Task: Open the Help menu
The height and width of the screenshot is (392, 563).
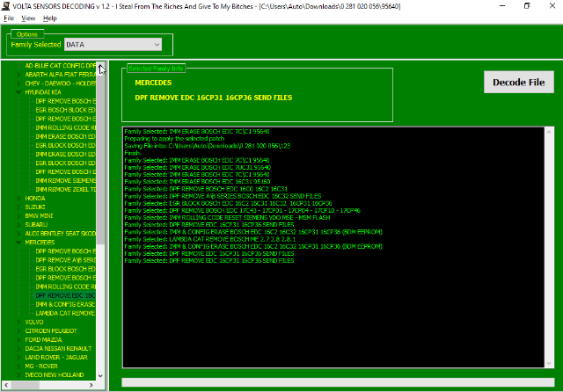Action: [50, 18]
